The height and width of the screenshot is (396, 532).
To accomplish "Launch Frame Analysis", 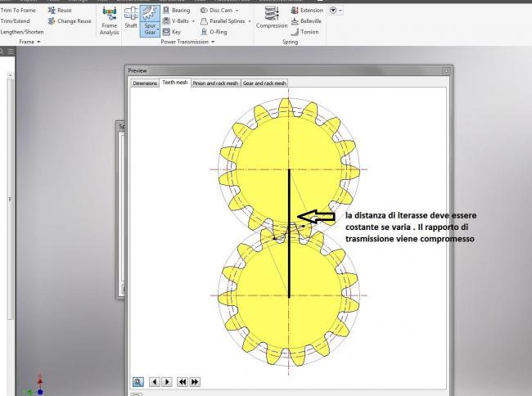I will [x=109, y=20].
